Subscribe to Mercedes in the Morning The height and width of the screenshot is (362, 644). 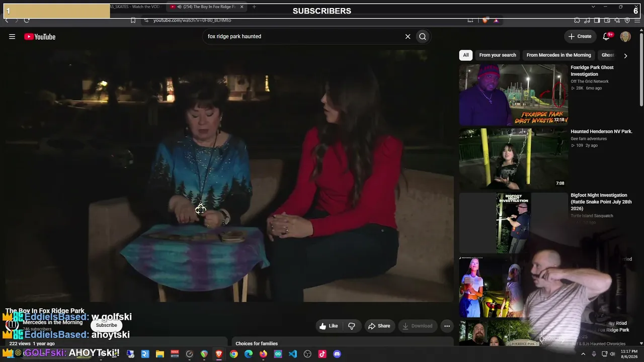106,325
